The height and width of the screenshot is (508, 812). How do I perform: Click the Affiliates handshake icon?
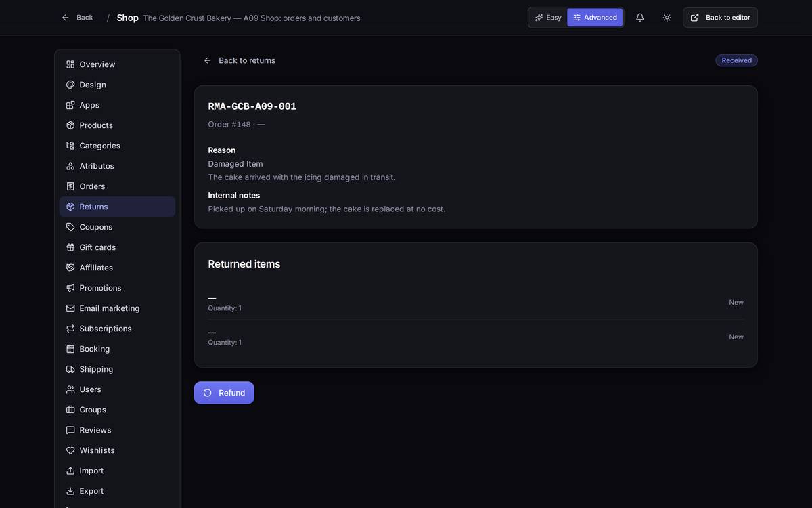pos(70,268)
